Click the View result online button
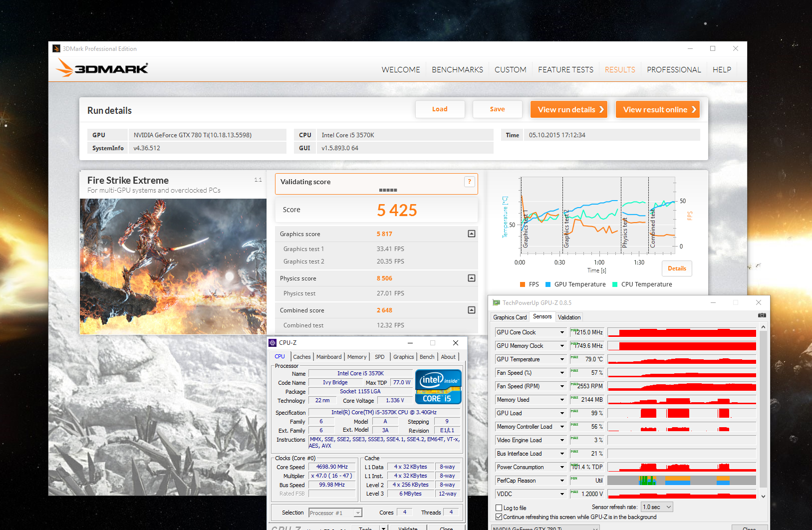Viewport: 812px width, 530px height. [658, 109]
